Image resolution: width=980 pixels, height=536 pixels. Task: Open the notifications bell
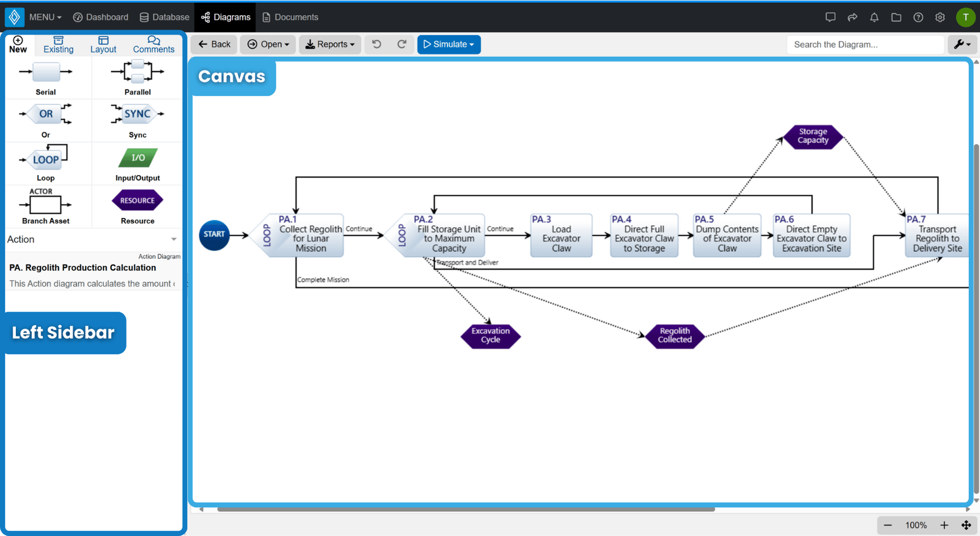click(874, 17)
